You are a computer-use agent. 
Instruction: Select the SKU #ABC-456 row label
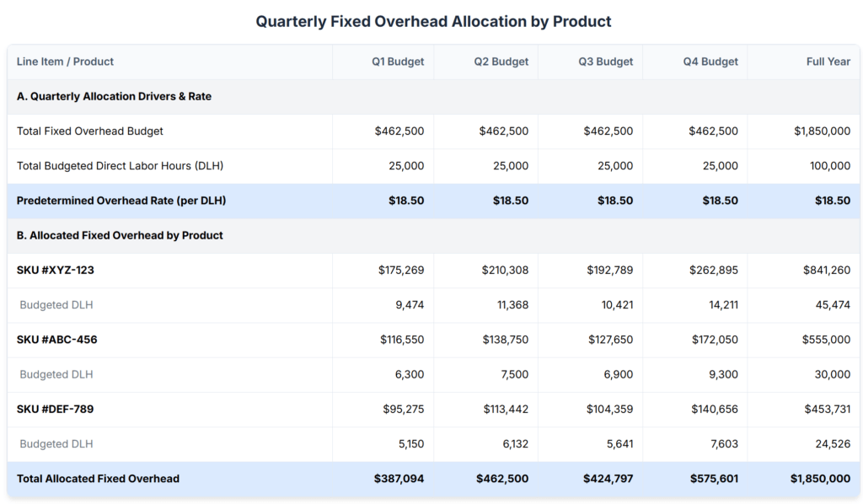point(56,340)
